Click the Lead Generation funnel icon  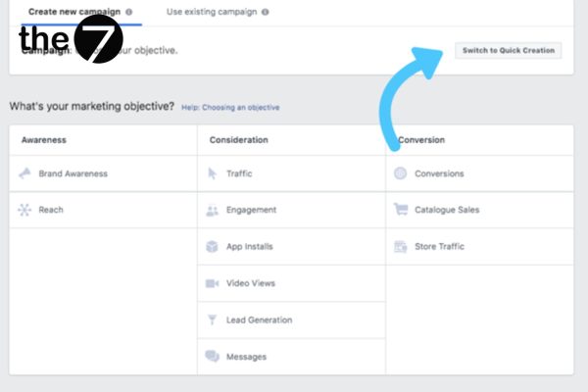[212, 320]
